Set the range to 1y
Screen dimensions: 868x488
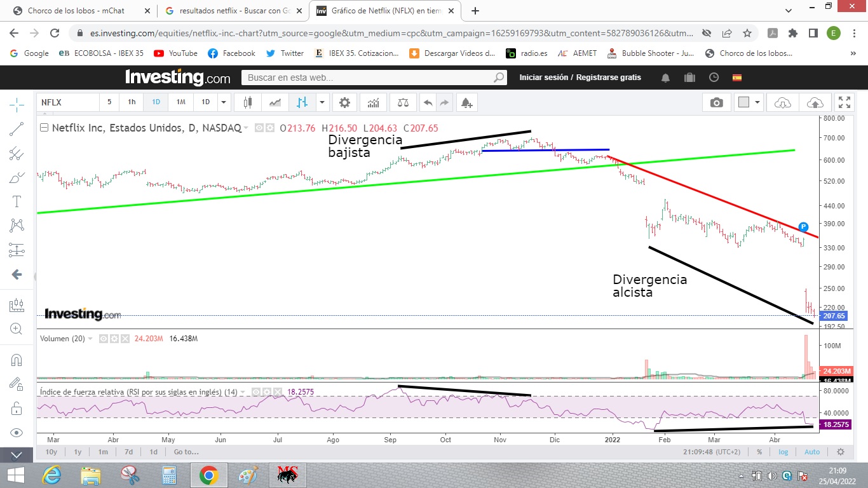coord(78,452)
